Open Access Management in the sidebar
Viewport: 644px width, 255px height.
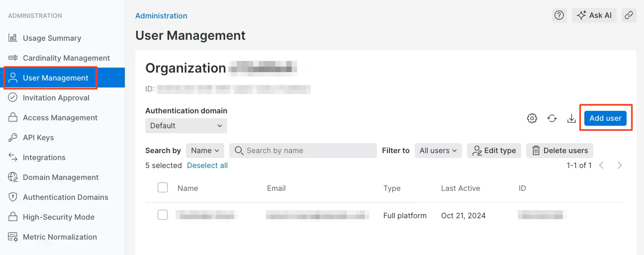(62, 117)
